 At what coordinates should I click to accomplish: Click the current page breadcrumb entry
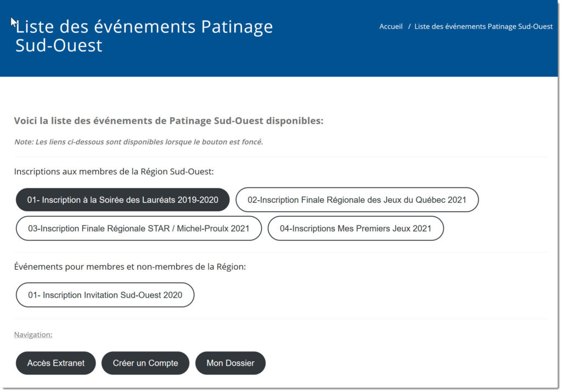pos(483,26)
